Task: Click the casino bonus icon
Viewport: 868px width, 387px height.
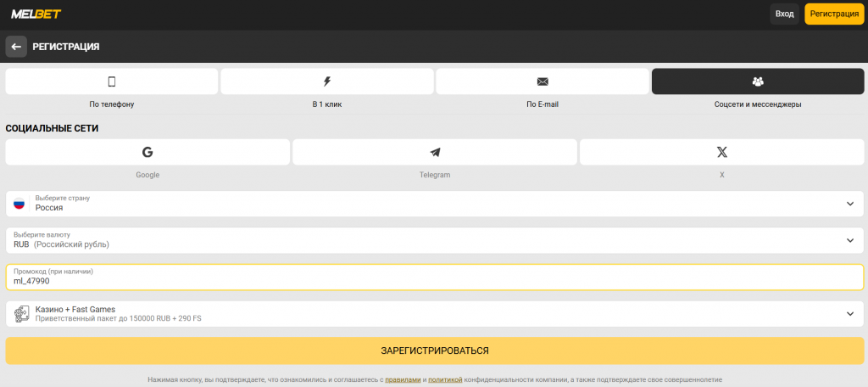Action: click(x=21, y=314)
